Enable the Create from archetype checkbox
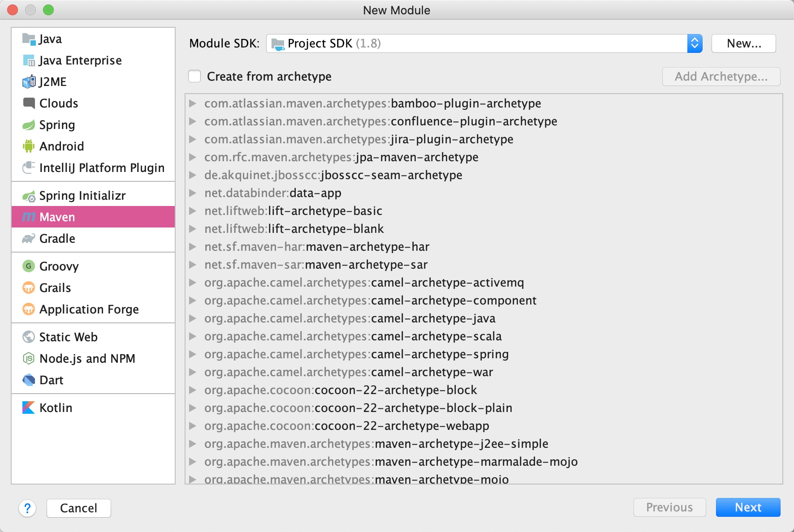 point(194,77)
